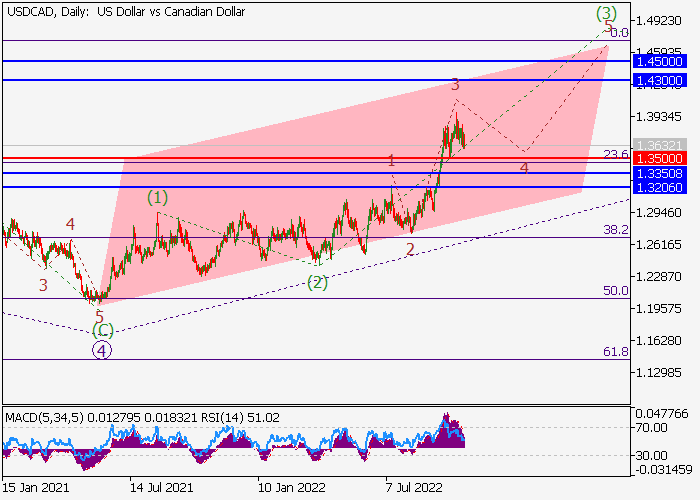Click the -0.031459 indicator axis value
Screen dimensions: 700x500
point(663,470)
